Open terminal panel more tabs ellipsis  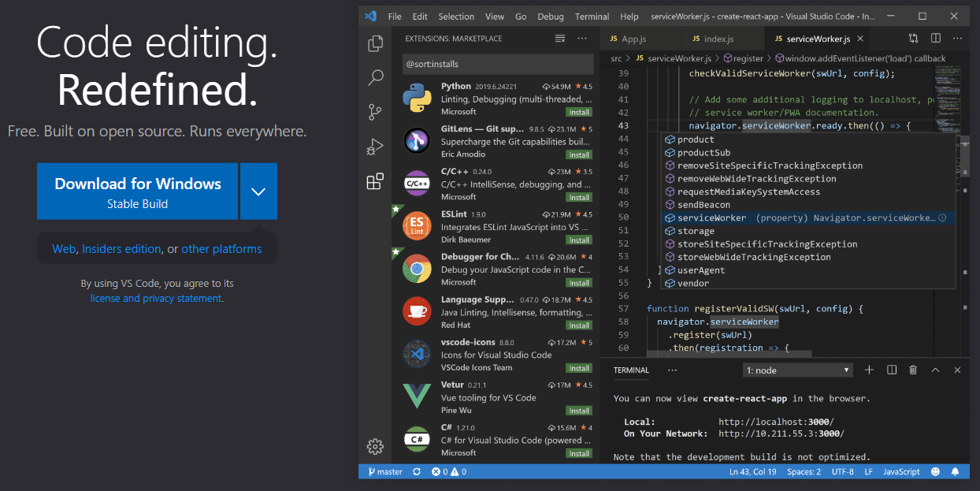(x=672, y=370)
